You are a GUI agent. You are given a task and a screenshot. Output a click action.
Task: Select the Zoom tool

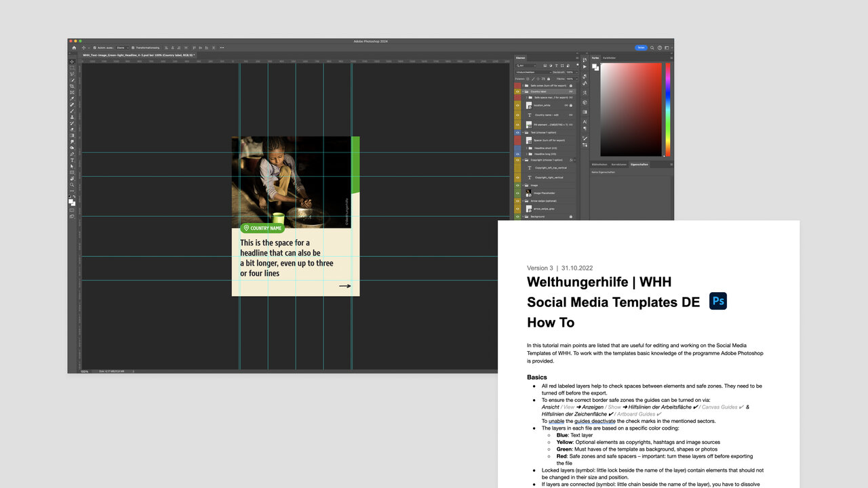point(72,184)
